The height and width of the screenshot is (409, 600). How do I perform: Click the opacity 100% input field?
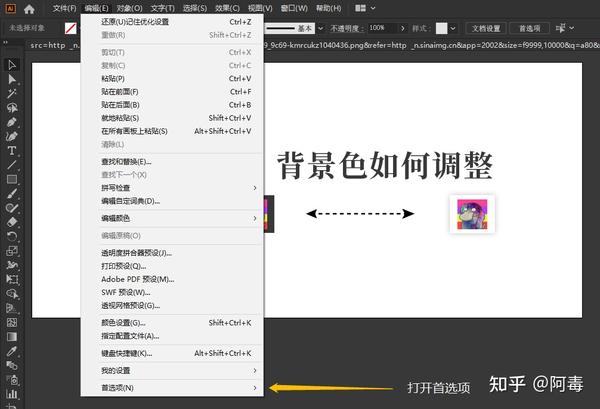(x=382, y=28)
